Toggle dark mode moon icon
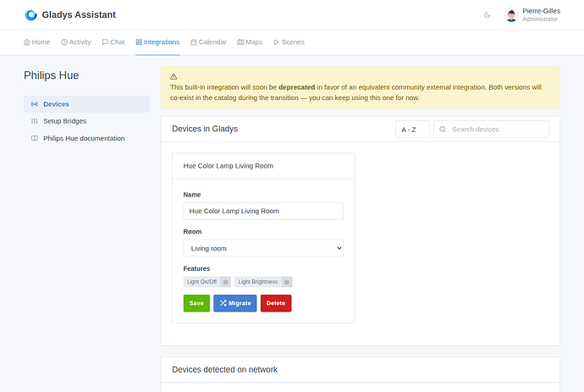 (488, 15)
